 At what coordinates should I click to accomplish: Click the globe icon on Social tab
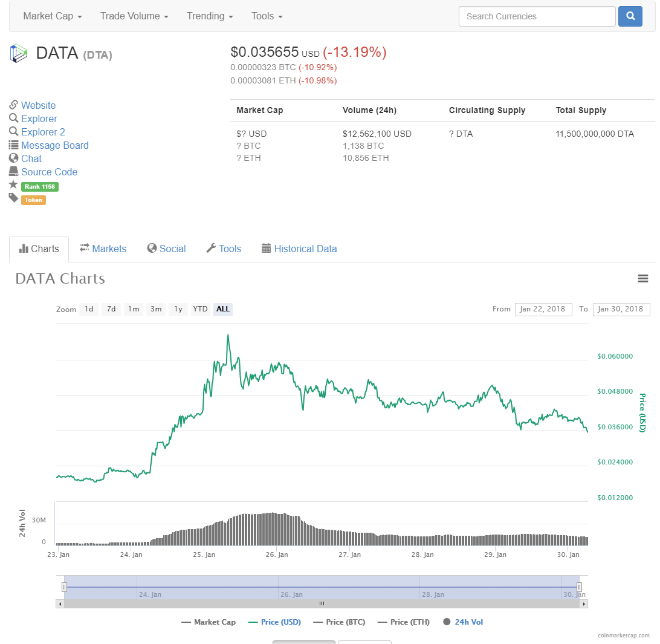coord(152,248)
